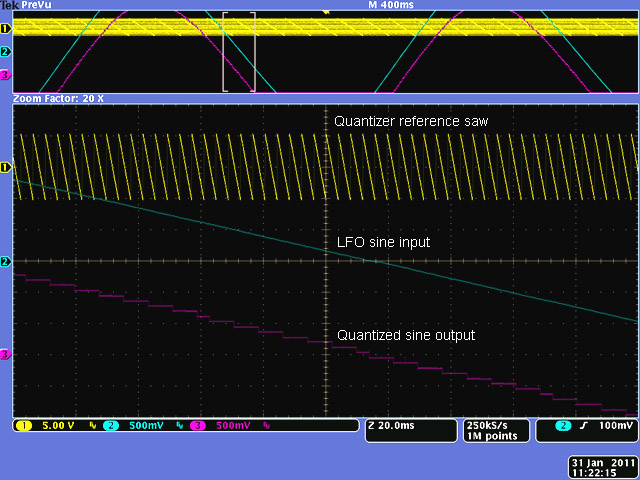Select cyan channel 2 ground marker in main graticule
The image size is (640, 480).
pyautogui.click(x=5, y=262)
